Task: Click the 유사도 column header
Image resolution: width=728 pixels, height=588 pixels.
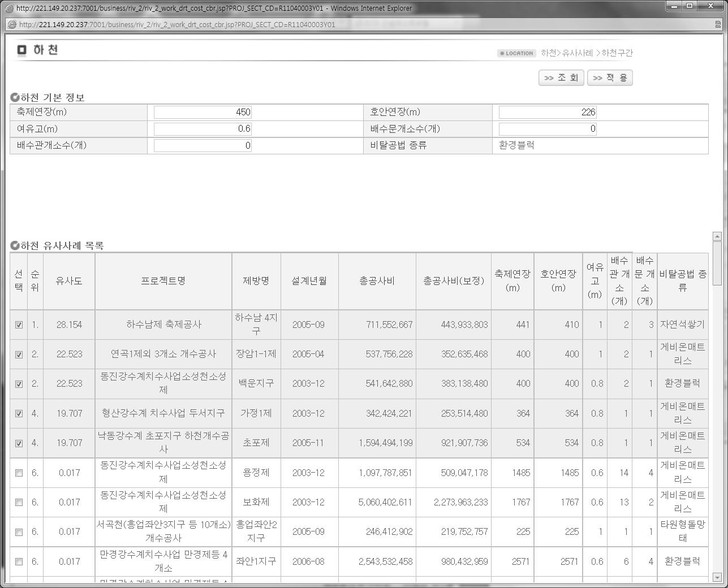Action: [69, 280]
